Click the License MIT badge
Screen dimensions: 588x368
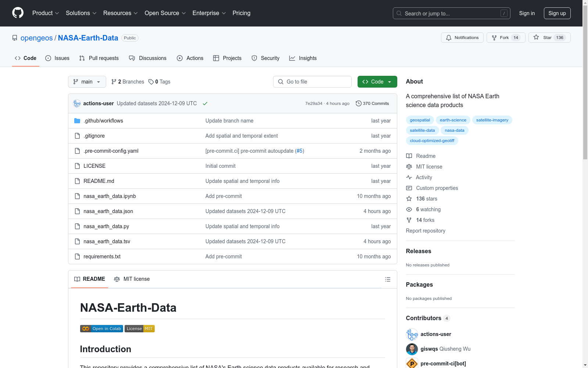pos(140,329)
